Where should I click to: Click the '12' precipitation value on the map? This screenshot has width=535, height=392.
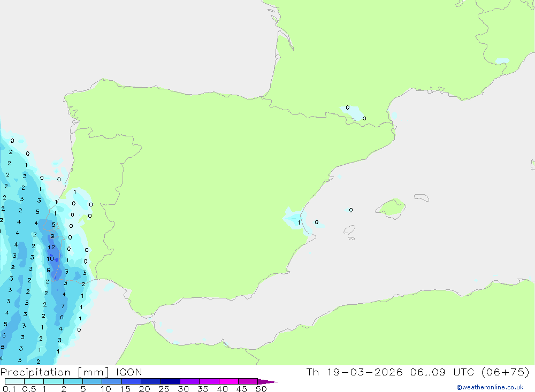click(51, 248)
